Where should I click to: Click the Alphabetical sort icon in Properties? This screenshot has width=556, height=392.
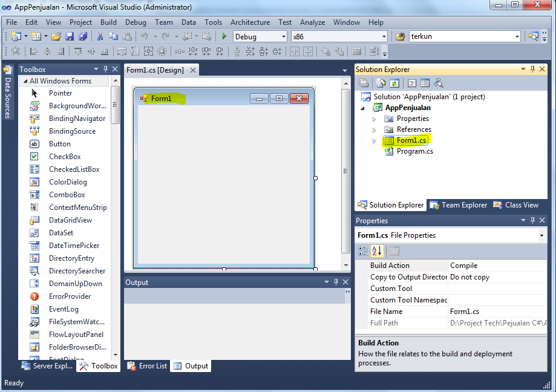coord(377,251)
